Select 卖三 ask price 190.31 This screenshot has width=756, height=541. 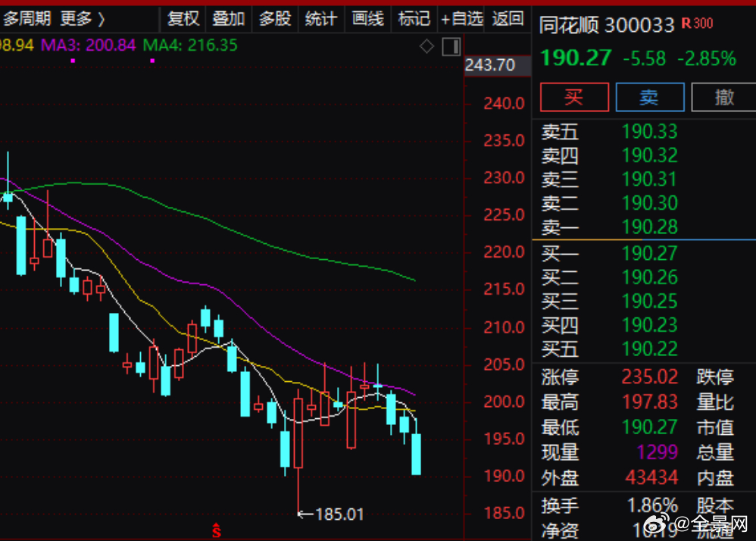(649, 180)
